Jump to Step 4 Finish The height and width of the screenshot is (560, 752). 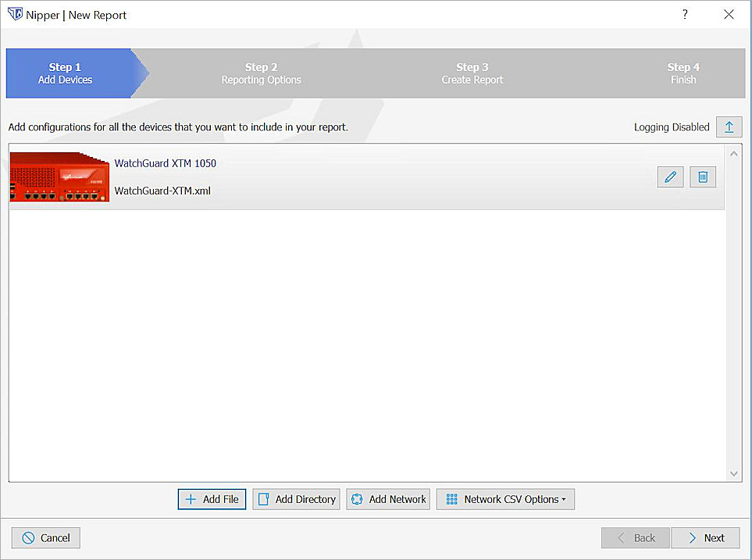683,73
